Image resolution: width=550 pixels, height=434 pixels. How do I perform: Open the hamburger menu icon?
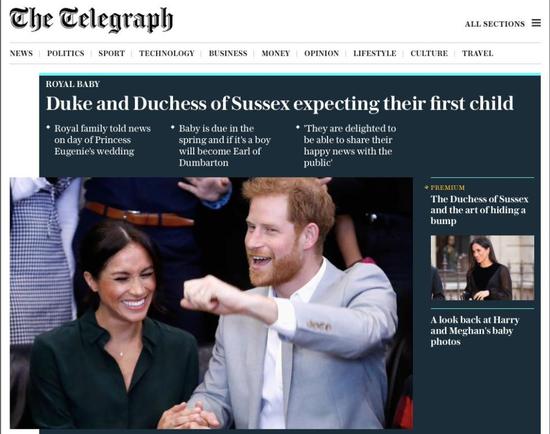[536, 23]
